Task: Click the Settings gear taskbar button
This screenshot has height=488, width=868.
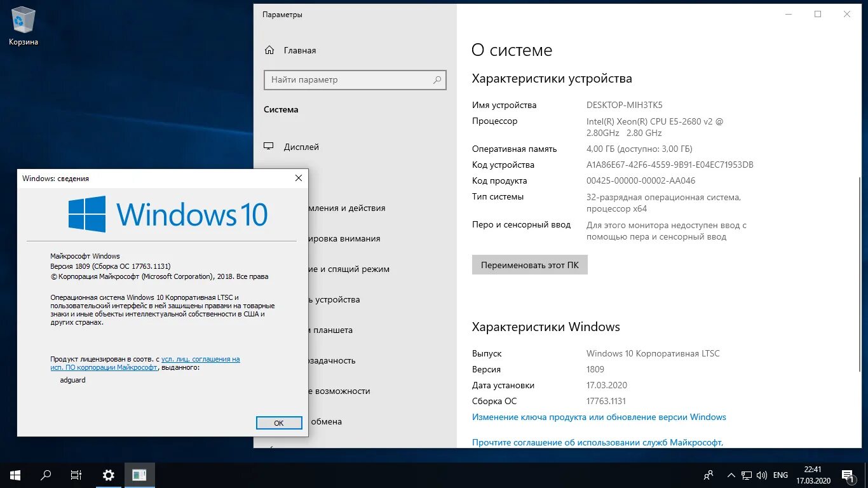Action: tap(109, 475)
